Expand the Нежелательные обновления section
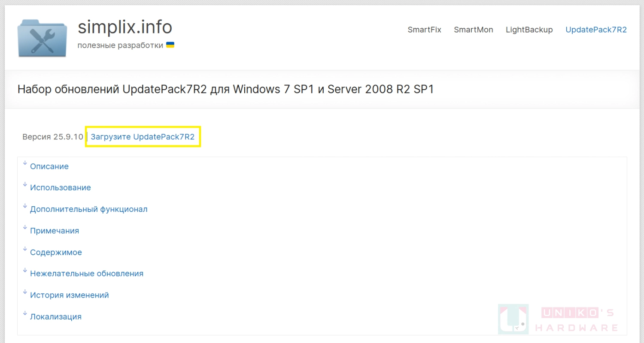 click(x=87, y=274)
